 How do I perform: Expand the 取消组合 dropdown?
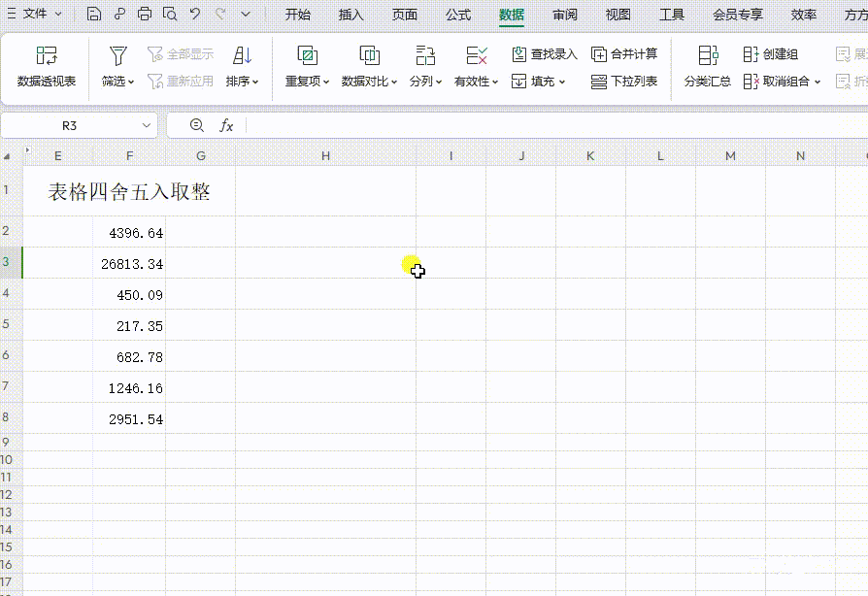818,82
